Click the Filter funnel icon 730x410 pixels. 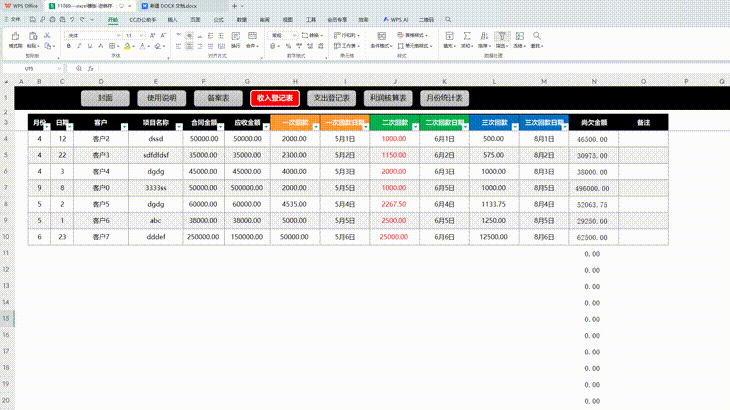[502, 36]
